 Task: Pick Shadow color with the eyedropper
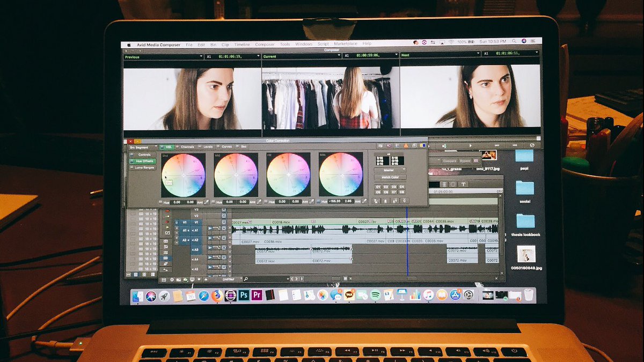pos(206,202)
